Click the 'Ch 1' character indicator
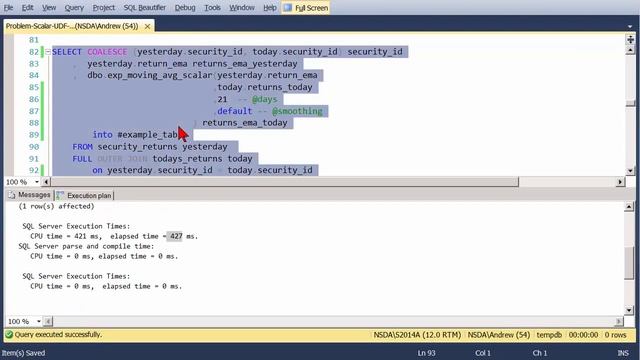The width and height of the screenshot is (640, 360). (540, 353)
